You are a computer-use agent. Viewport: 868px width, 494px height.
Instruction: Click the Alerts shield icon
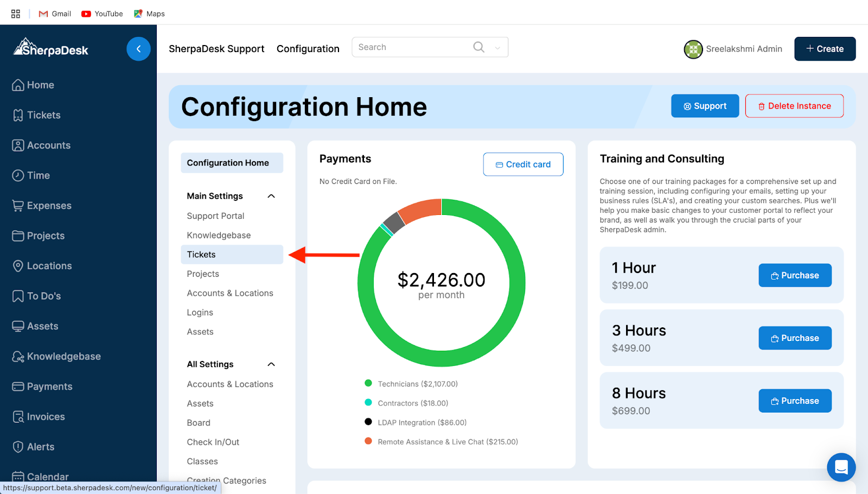tap(18, 447)
